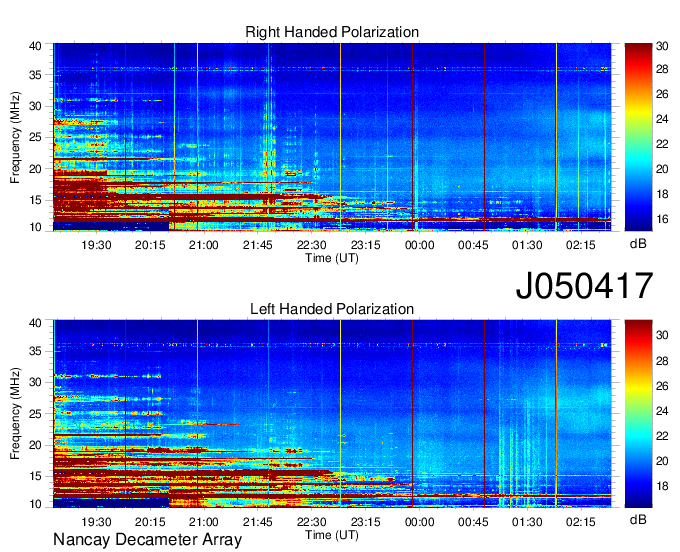
Task: Click 01:30 time tick under right-handed plot
Action: click(x=527, y=245)
